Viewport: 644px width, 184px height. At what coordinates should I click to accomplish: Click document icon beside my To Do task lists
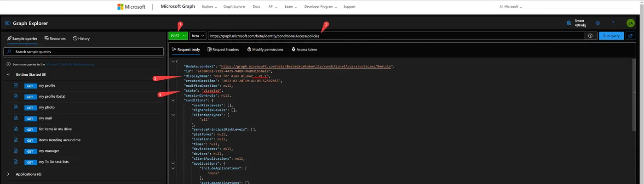(x=16, y=162)
